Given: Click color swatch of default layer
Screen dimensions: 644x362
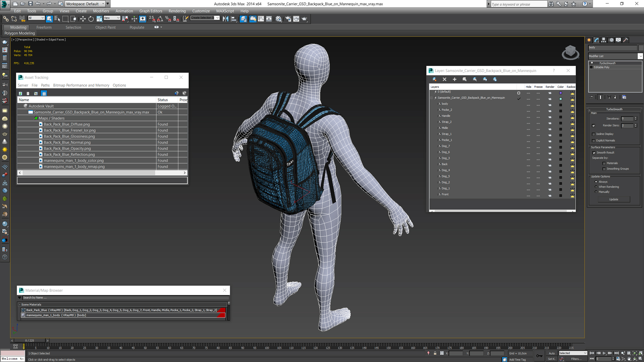Looking at the screenshot, I should coord(560,93).
